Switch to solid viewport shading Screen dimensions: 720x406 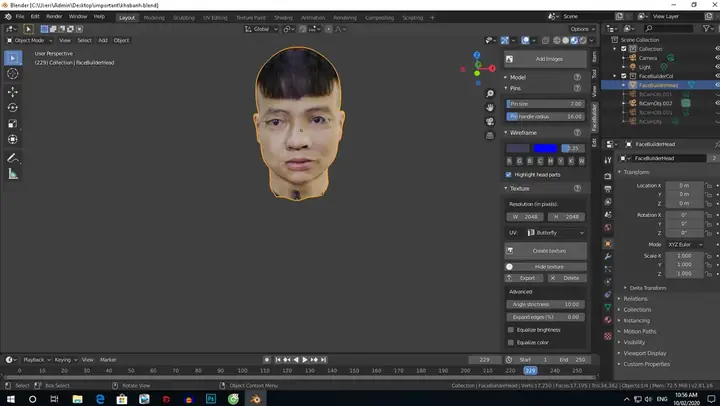coord(566,40)
